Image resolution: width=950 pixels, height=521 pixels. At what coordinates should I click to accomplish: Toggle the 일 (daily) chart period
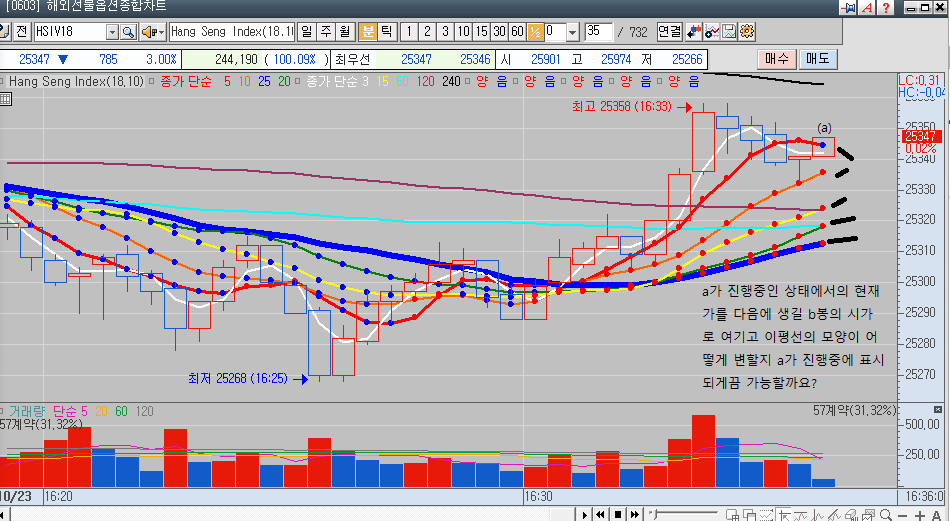pos(305,31)
